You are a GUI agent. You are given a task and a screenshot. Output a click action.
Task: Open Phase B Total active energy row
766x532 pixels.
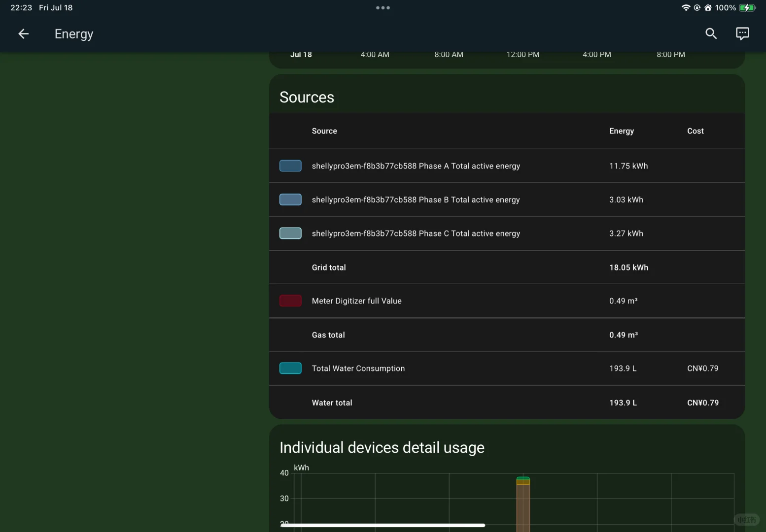(x=507, y=199)
